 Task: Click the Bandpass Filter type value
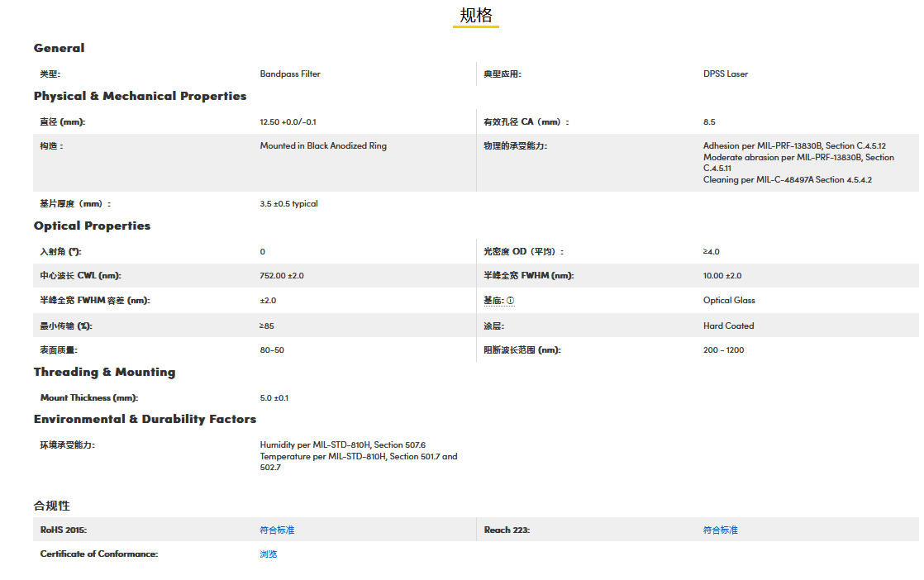290,74
